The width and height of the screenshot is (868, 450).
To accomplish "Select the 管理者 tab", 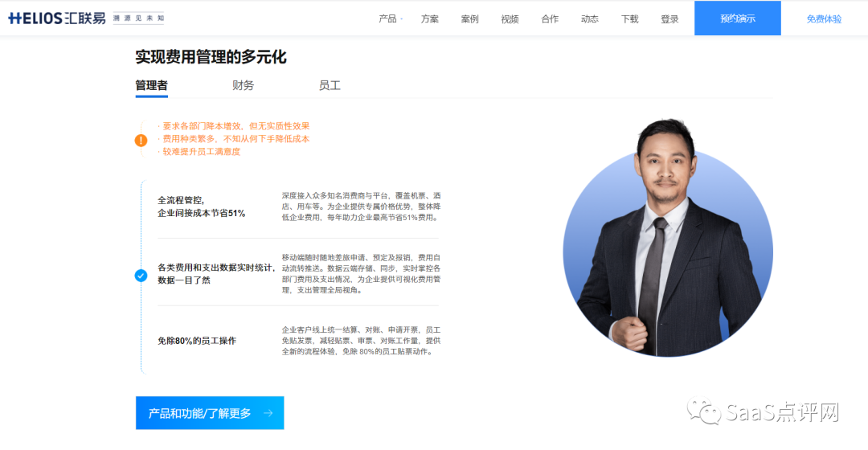I will (x=151, y=86).
